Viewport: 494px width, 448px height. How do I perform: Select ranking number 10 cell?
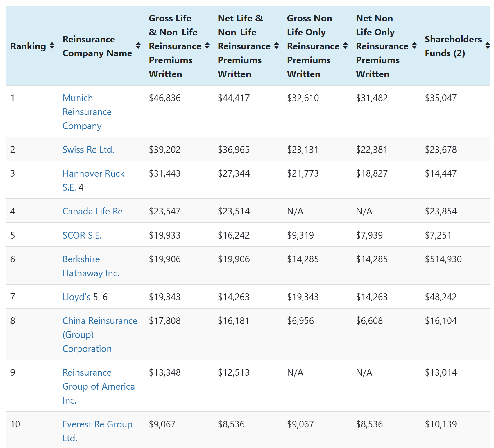(x=15, y=424)
